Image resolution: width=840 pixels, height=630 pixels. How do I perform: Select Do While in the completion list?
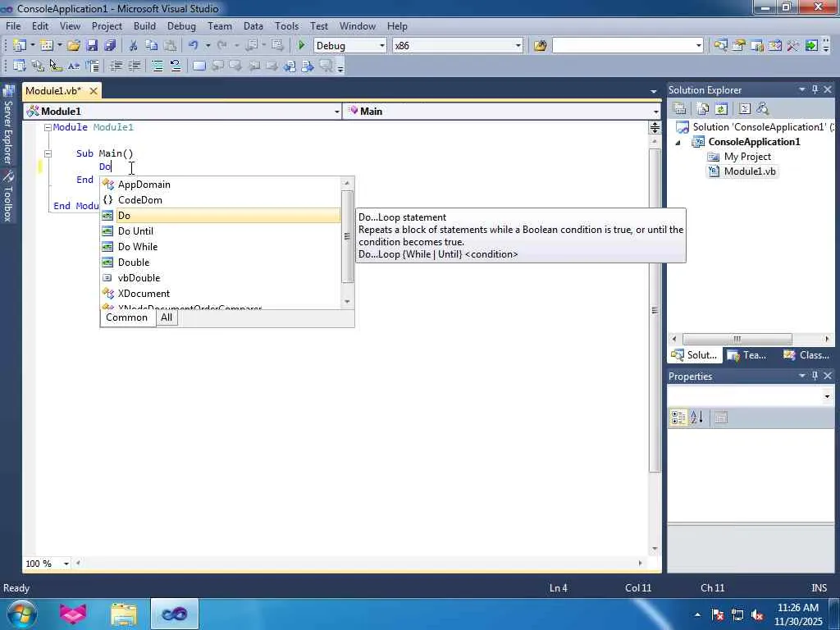click(x=221, y=246)
